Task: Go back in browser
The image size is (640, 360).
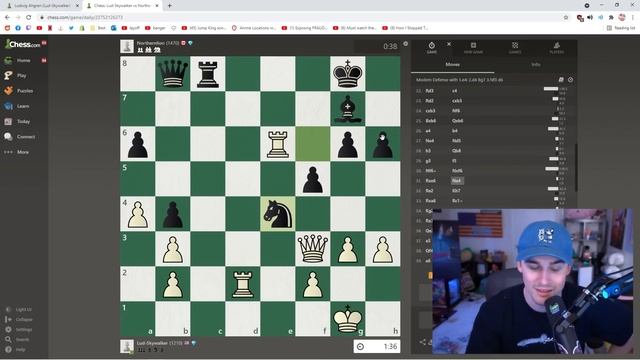Action: [7, 18]
